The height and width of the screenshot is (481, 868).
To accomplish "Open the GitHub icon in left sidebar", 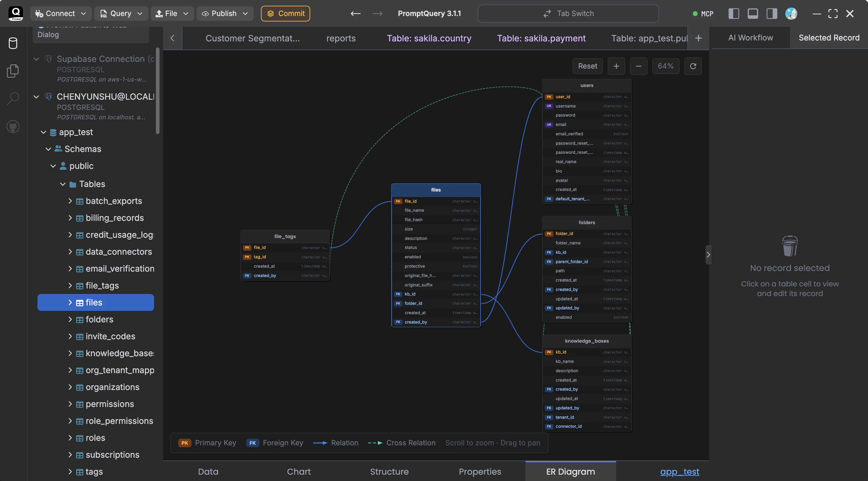I will (13, 127).
